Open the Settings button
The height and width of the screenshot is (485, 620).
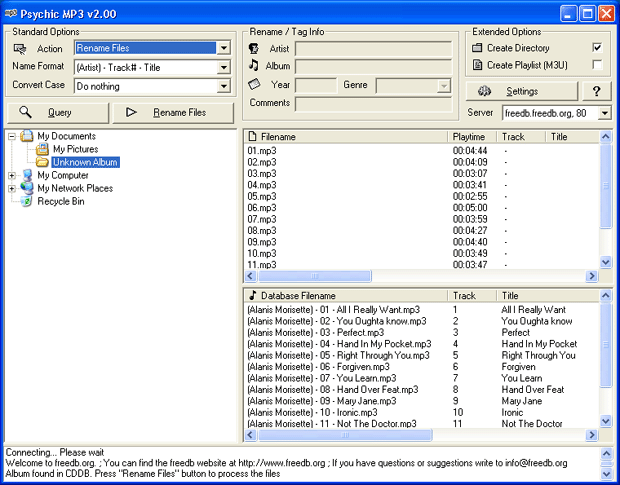click(522, 91)
